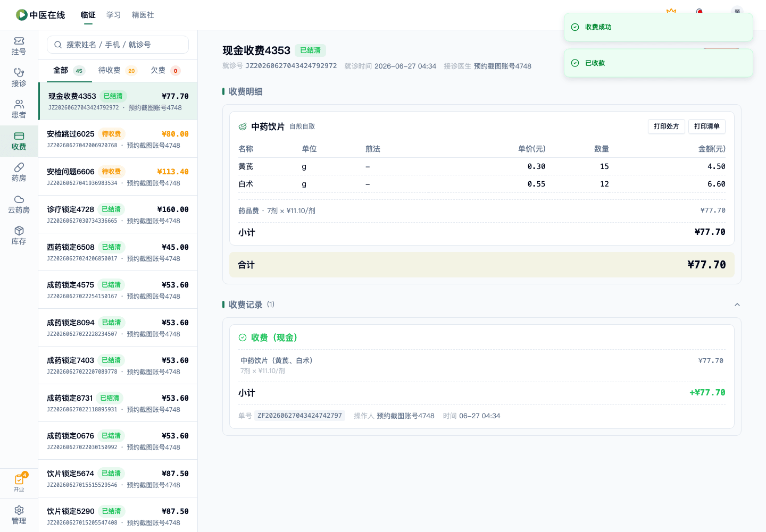This screenshot has height=532, width=766.
Task: Switch to the 精医社 top tab
Action: [x=143, y=15]
